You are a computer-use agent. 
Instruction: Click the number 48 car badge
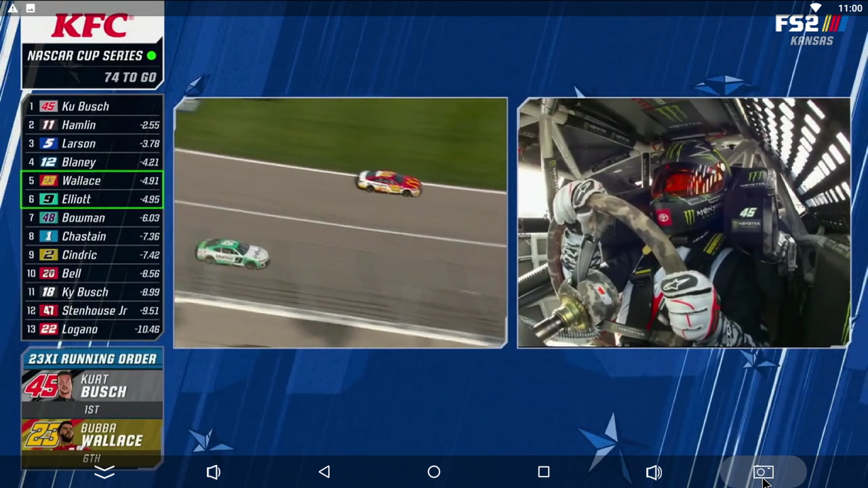click(x=48, y=218)
